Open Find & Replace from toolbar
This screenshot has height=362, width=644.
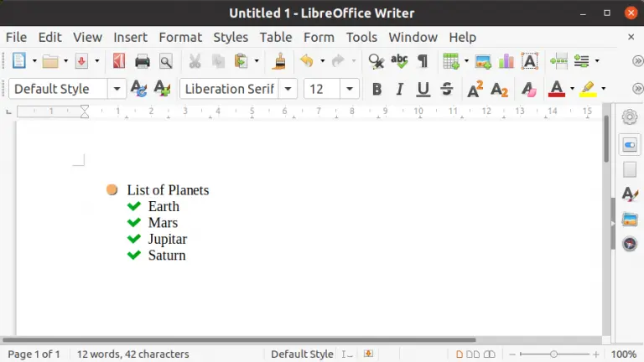[377, 61]
